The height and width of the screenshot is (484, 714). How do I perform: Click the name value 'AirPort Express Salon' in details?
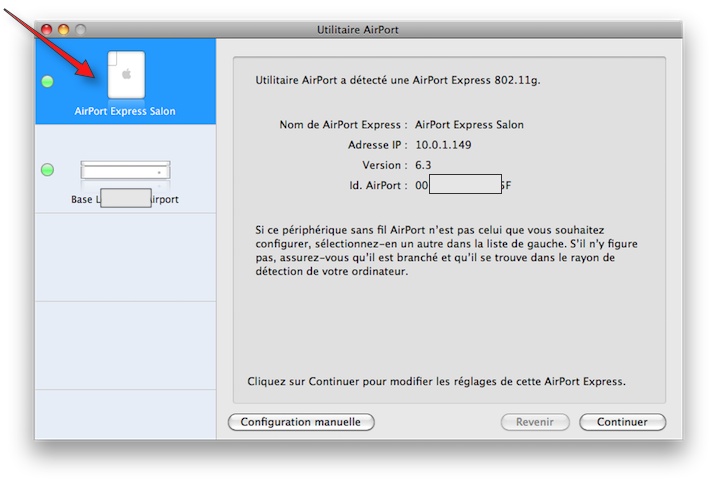pos(469,125)
